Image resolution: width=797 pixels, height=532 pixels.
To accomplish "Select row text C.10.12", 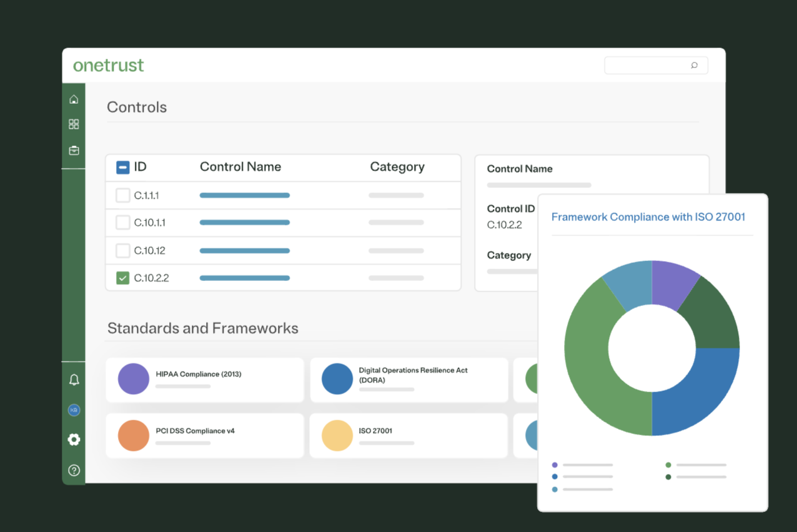I will coord(149,250).
